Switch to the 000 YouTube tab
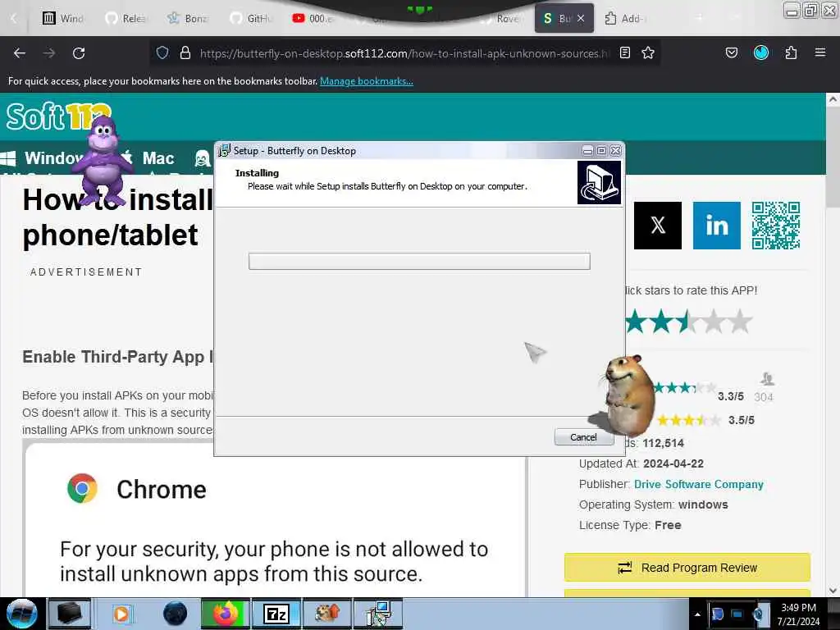The height and width of the screenshot is (630, 840). pos(313,18)
